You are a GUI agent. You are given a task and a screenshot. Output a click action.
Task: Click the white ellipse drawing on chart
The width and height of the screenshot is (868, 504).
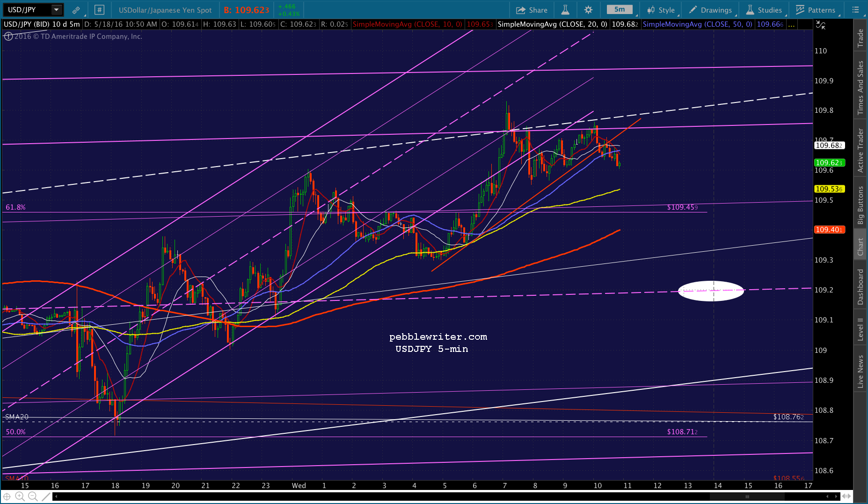point(711,291)
